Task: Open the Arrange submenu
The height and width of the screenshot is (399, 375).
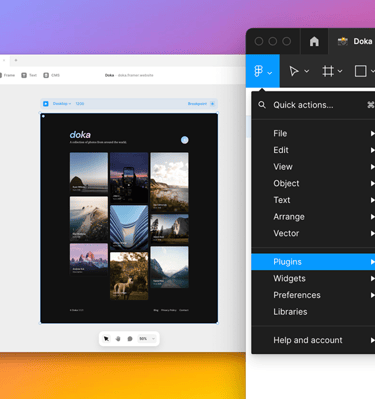Action: (313, 217)
